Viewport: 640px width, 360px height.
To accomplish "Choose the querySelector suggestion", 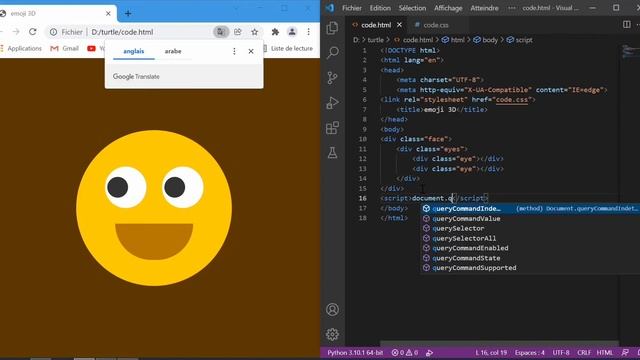I will [531, 228].
